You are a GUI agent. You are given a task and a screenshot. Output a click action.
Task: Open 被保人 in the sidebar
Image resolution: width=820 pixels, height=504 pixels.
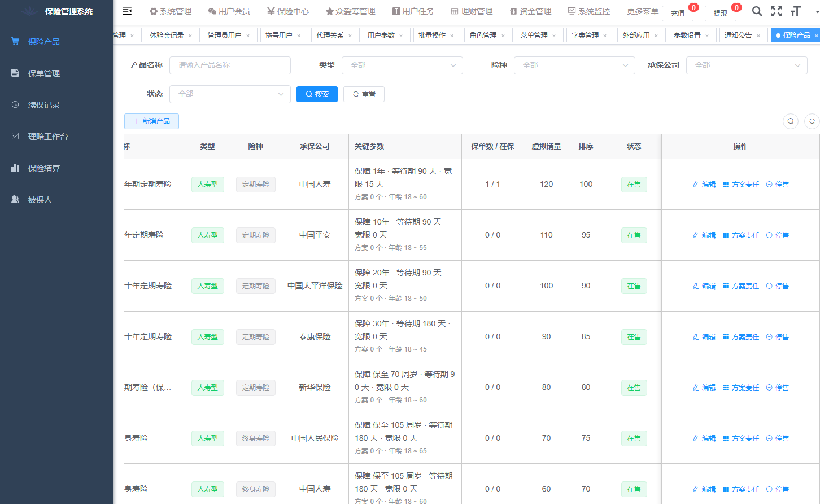(56, 200)
